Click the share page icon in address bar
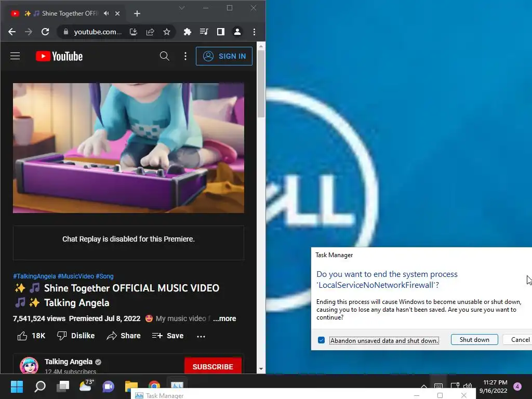The image size is (532, 399). pyautogui.click(x=150, y=32)
